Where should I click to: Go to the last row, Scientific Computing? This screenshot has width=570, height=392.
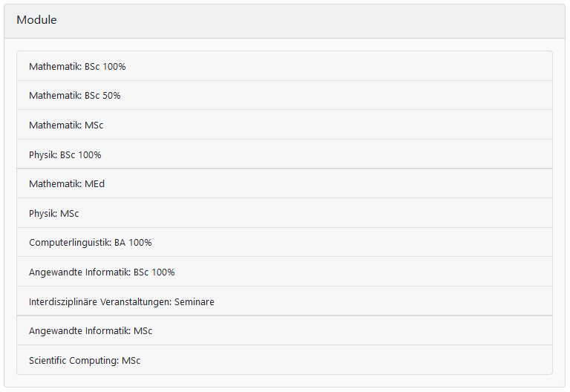(85, 361)
